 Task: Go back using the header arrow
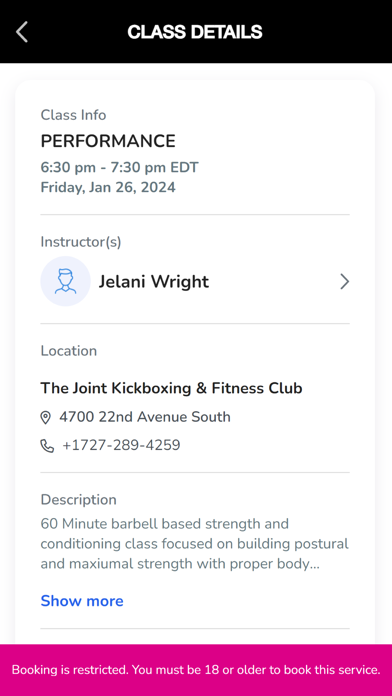click(22, 32)
